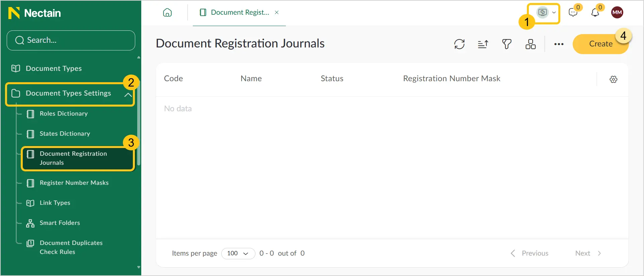Select Document Registration Journals in sidebar
Screen dimensions: 644x276
(78, 158)
